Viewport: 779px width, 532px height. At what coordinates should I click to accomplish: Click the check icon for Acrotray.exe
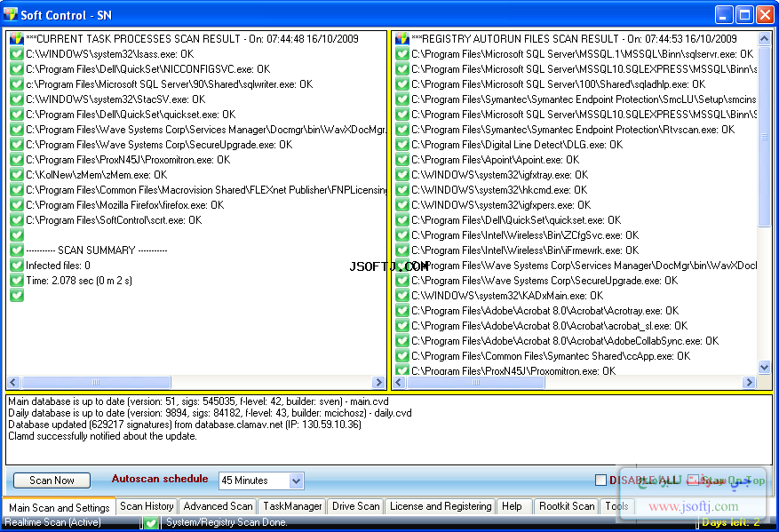click(x=401, y=311)
